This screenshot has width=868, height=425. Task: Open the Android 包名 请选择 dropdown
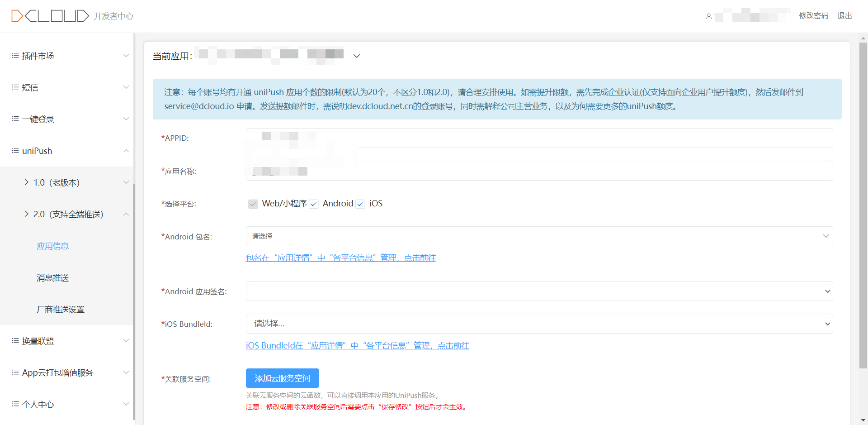click(x=539, y=236)
